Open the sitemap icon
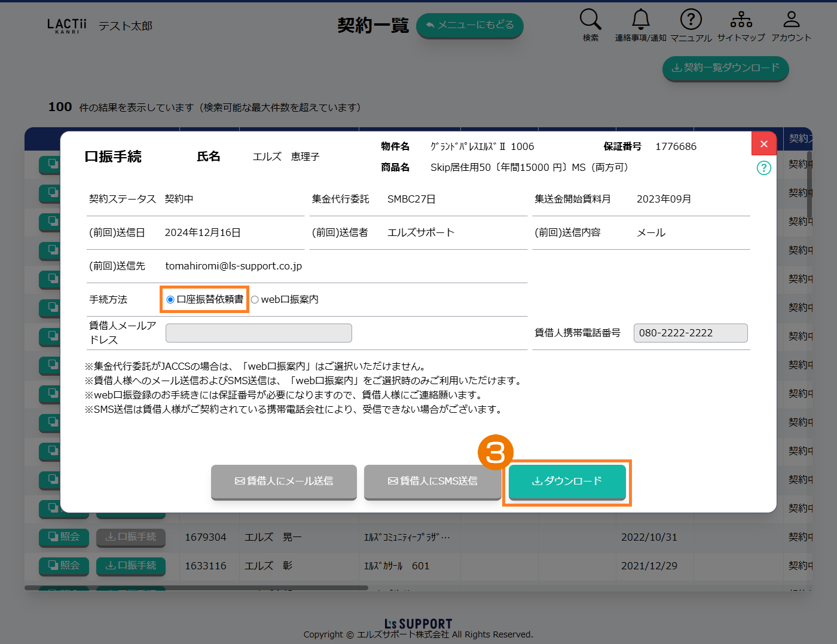This screenshot has height=644, width=837. (741, 20)
